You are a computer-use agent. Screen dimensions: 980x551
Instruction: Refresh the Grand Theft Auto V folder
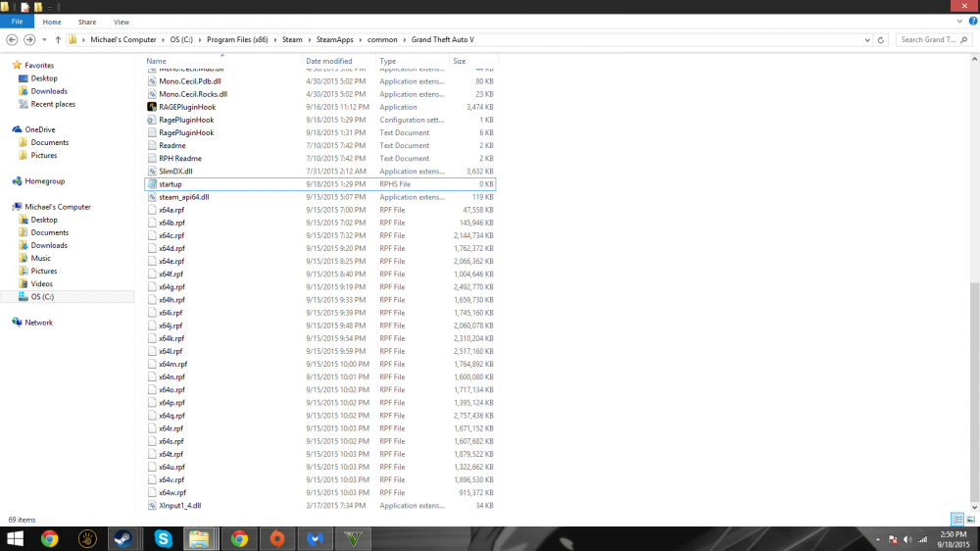[881, 39]
